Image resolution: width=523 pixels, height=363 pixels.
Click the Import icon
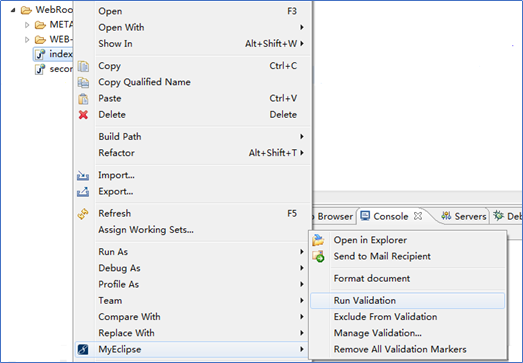point(83,175)
